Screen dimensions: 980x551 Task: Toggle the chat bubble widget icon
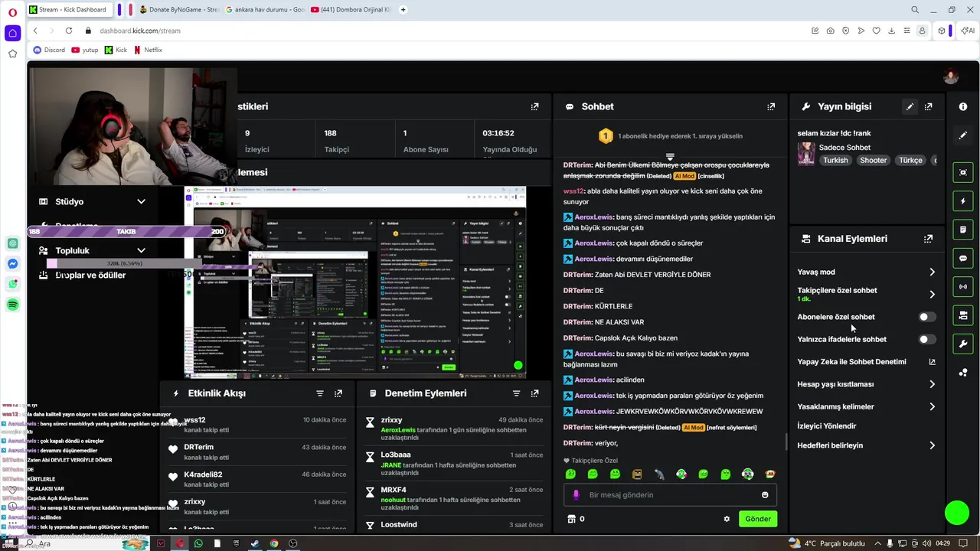[963, 258]
